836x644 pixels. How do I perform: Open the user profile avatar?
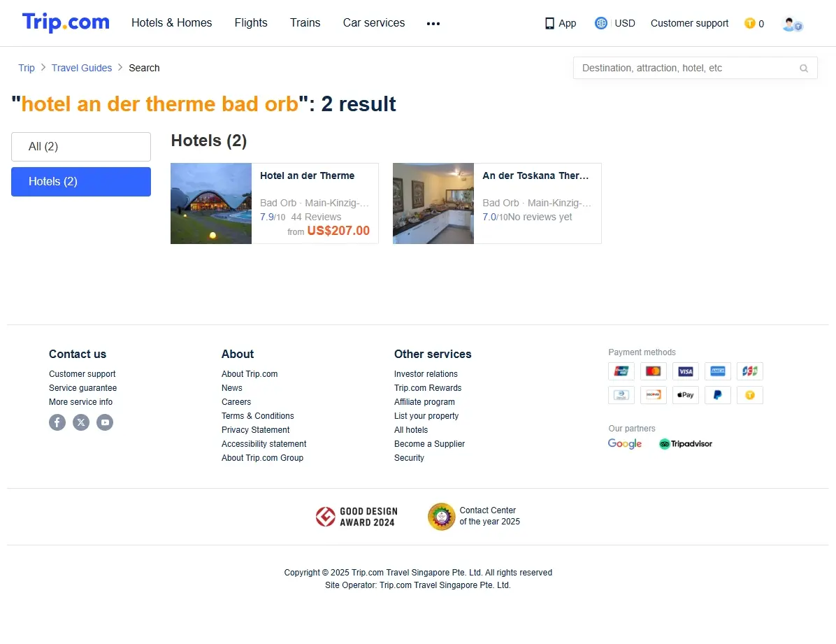point(792,24)
